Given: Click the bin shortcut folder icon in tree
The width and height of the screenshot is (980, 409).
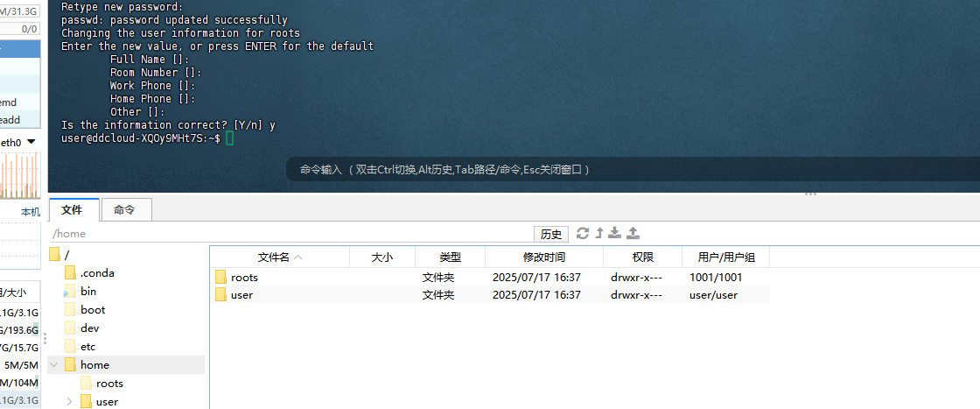Looking at the screenshot, I should pos(70,292).
